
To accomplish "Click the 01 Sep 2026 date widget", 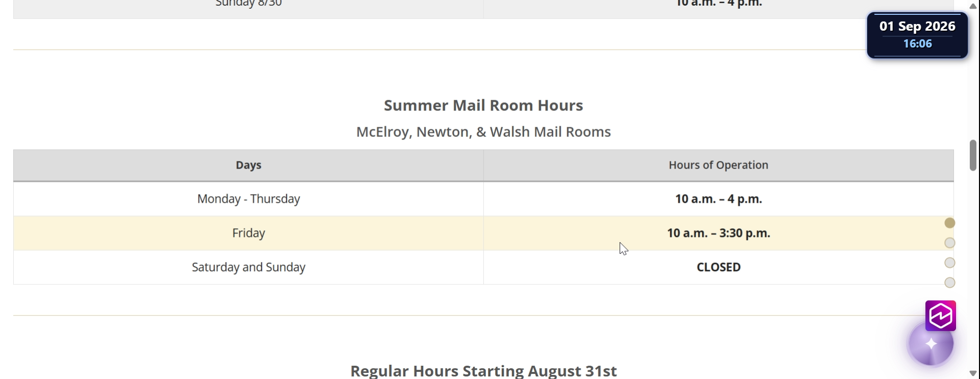I will pos(917,26).
